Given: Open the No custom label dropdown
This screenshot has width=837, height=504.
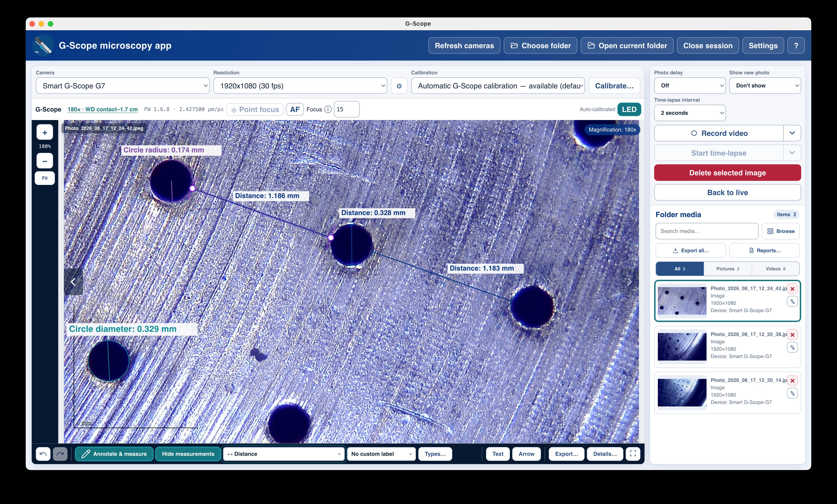Looking at the screenshot, I should (x=381, y=454).
